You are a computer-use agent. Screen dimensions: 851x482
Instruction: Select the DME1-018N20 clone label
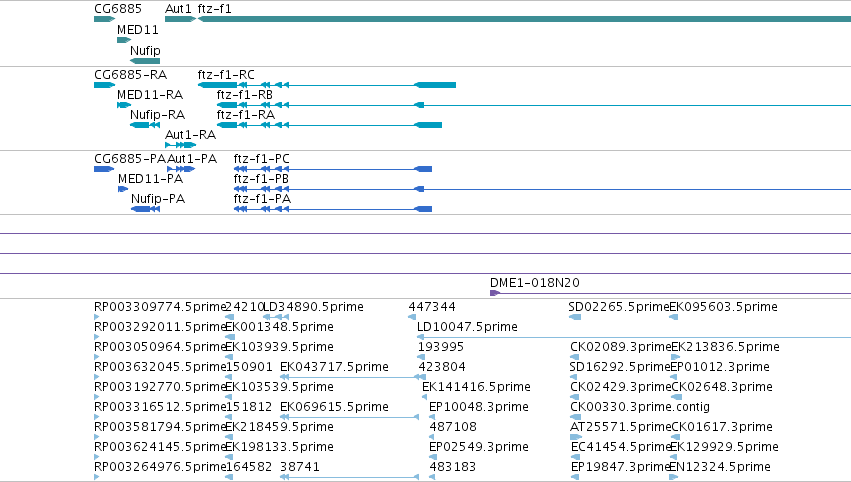tap(535, 283)
